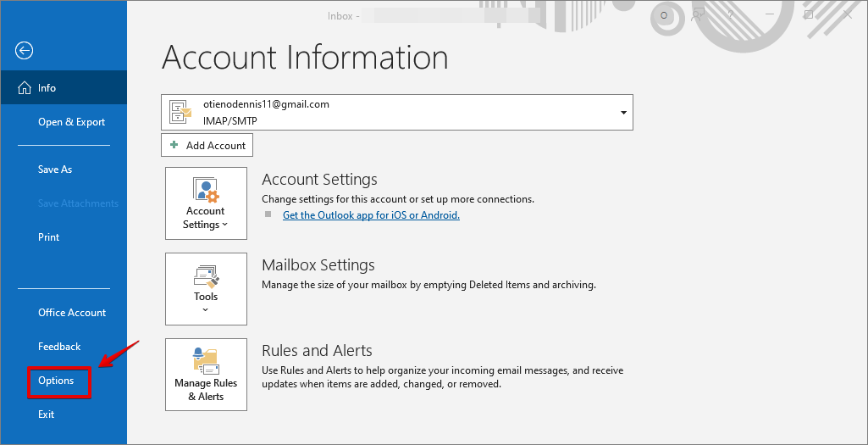Screen dimensions: 868x445
Task: Click the Account Information title
Action: pos(305,57)
